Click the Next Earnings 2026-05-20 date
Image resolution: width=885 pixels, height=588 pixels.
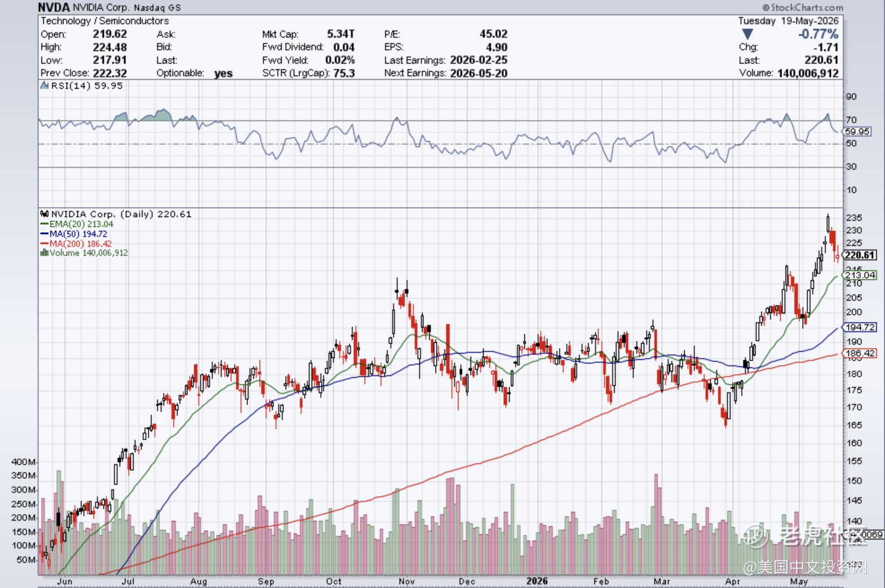coord(478,73)
